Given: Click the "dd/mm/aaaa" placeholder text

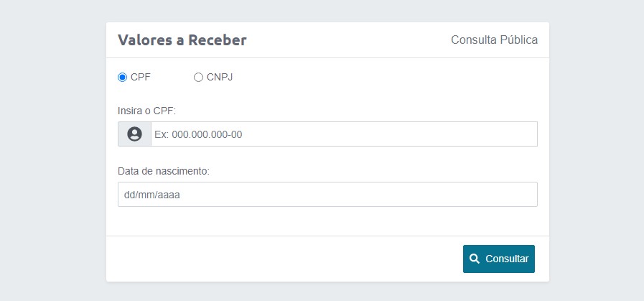Looking at the screenshot, I should pyautogui.click(x=151, y=194).
